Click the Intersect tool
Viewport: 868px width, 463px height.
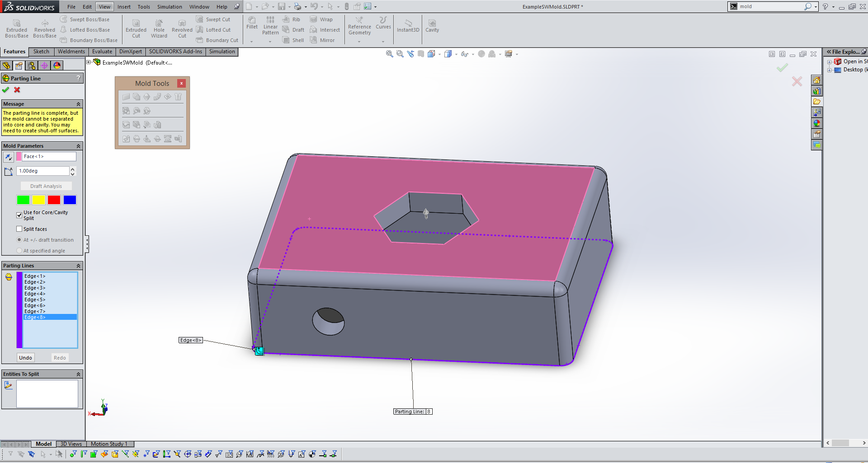(x=325, y=30)
